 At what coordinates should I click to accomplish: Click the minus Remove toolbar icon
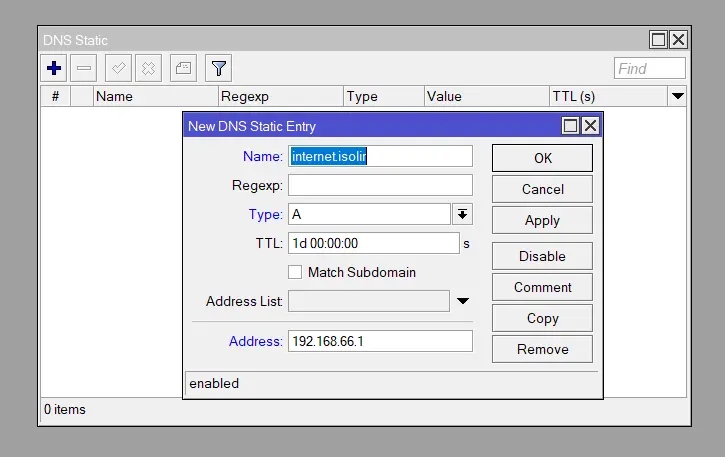tap(84, 68)
